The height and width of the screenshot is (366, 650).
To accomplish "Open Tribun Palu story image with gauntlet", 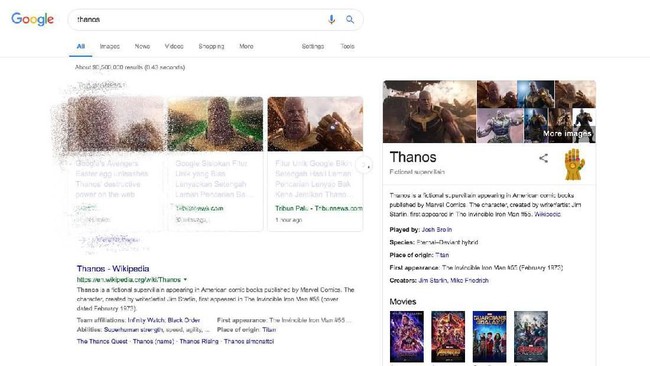I will pos(315,124).
